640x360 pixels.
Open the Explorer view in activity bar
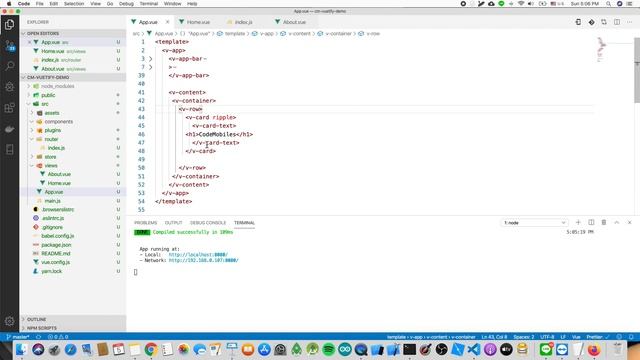(9, 24)
